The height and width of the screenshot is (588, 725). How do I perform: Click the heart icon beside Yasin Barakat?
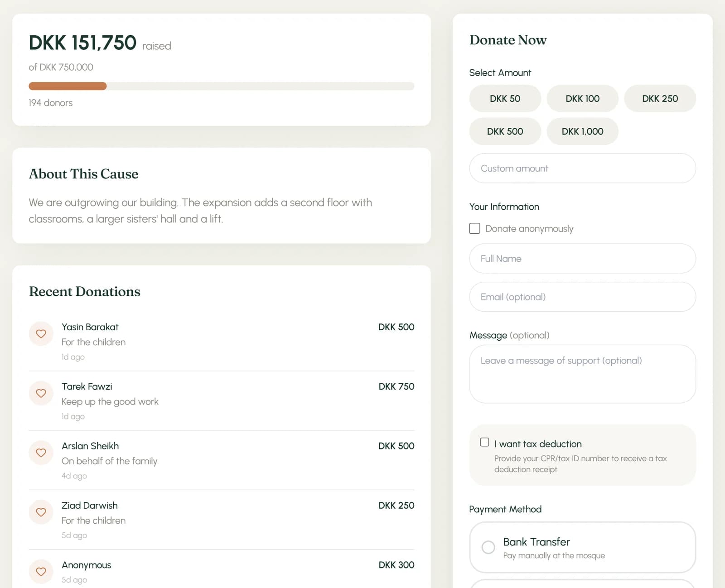41,334
